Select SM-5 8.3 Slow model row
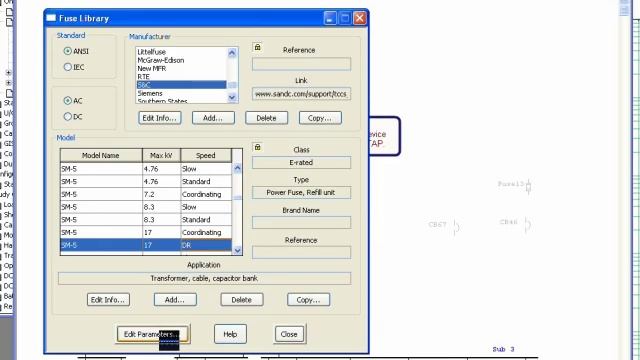Viewport: 640px width, 360px height. tap(146, 207)
